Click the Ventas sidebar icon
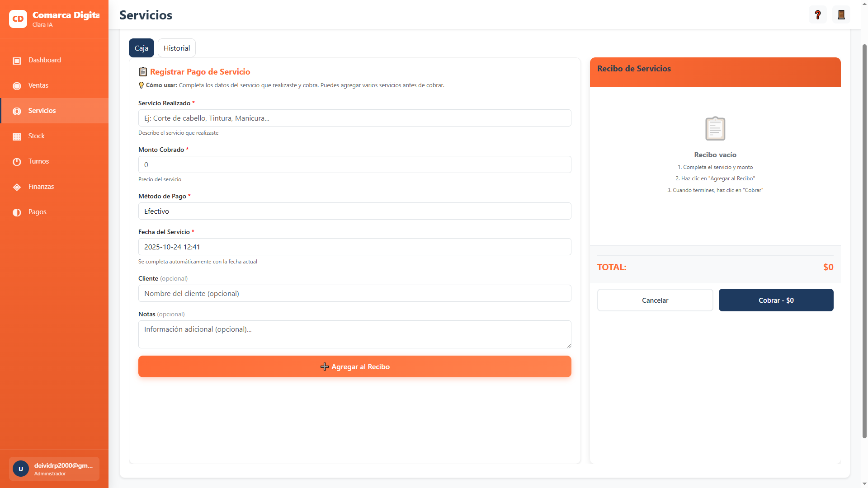This screenshot has width=868, height=488. coord(17,86)
